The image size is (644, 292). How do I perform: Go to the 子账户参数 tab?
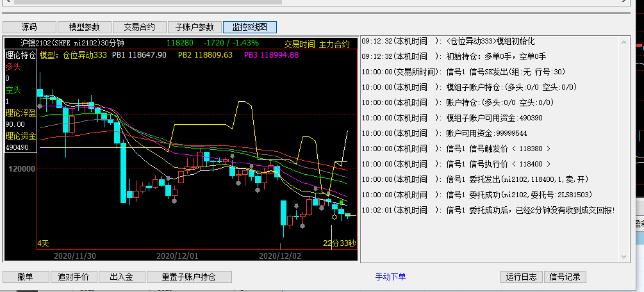(x=194, y=27)
